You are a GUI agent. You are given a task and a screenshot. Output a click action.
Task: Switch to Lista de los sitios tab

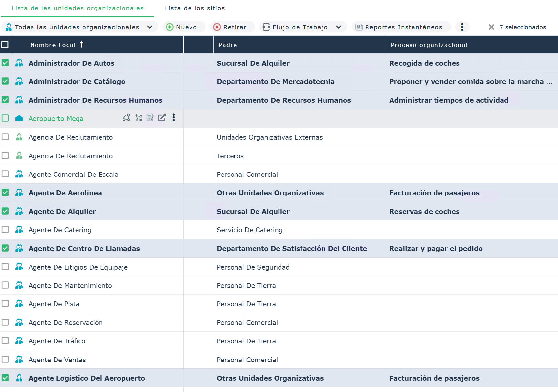195,8
